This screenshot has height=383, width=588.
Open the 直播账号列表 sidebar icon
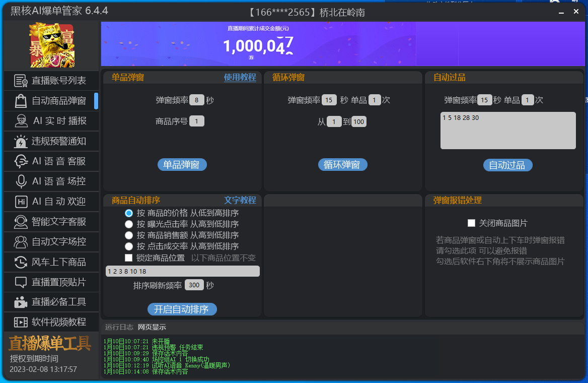pos(21,81)
